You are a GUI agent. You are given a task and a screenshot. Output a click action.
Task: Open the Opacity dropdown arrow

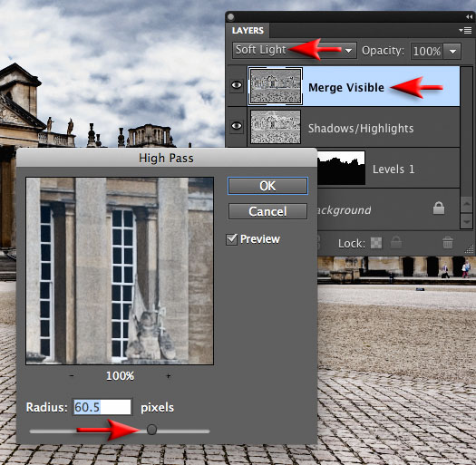tap(452, 51)
